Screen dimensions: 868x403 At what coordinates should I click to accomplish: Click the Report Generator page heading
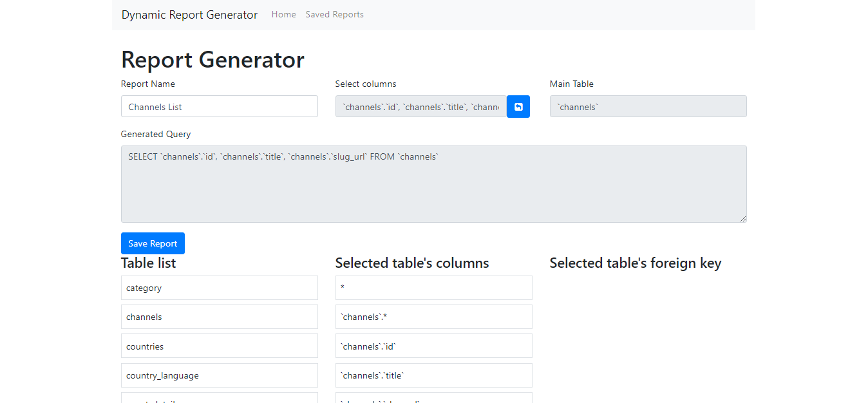(x=212, y=59)
